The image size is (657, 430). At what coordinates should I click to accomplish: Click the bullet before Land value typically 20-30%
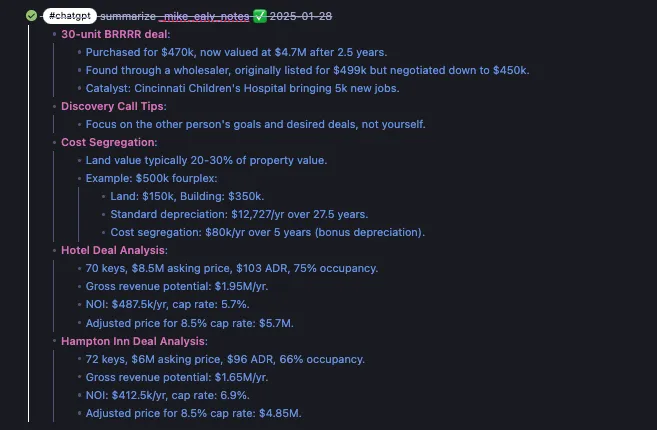[78, 160]
